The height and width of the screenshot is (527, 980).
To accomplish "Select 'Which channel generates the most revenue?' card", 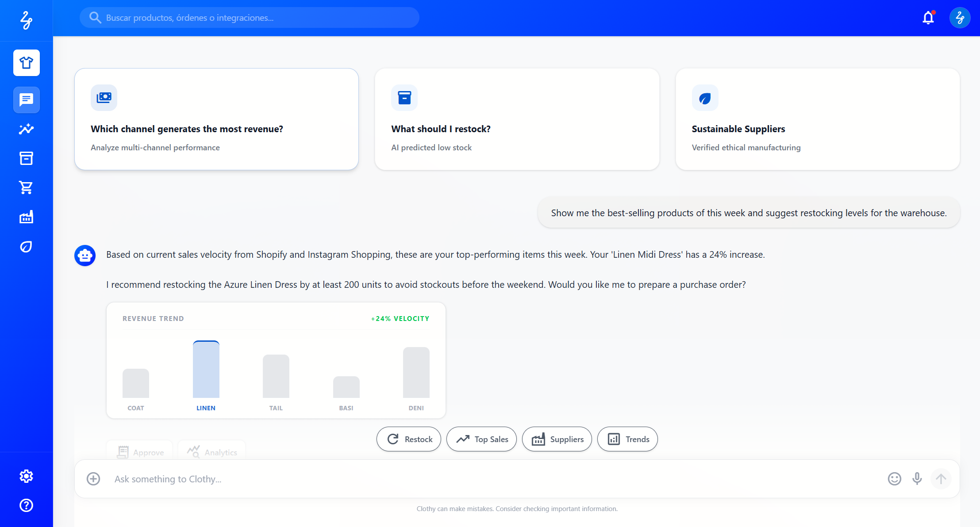I will tap(216, 119).
